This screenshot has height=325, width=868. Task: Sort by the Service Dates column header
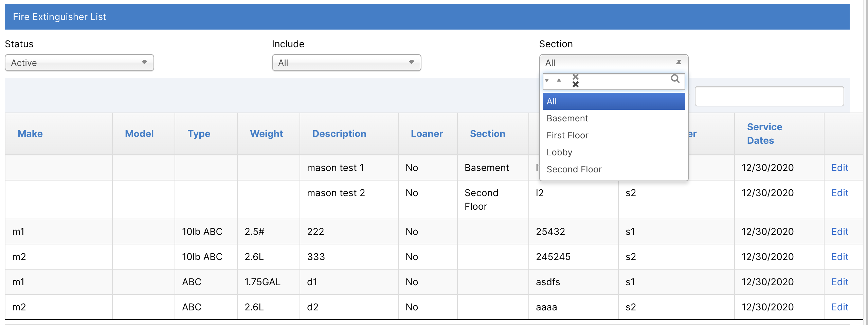765,134
